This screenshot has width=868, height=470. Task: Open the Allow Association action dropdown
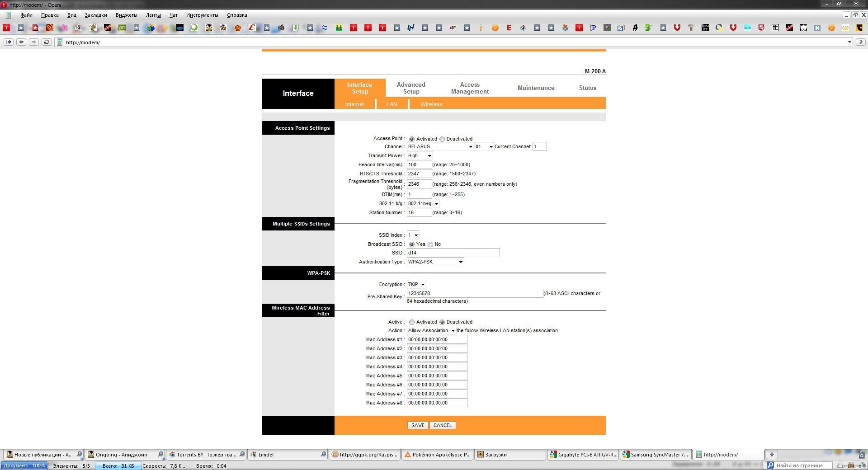tap(431, 330)
